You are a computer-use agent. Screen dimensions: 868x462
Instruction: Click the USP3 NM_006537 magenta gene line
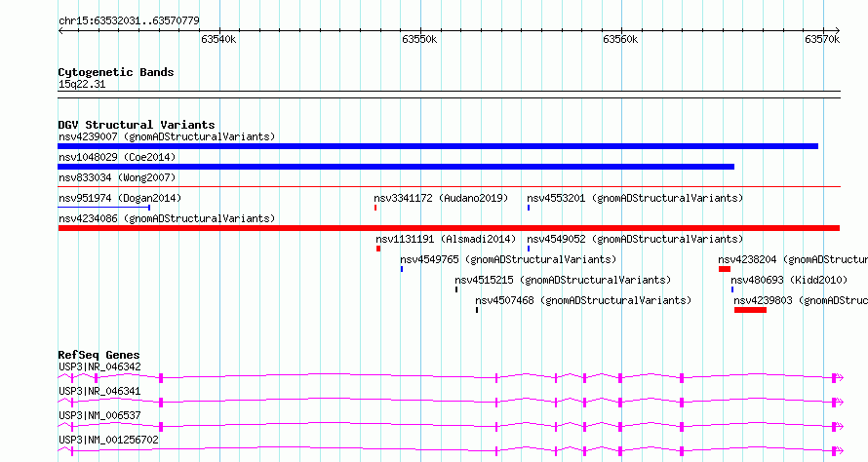click(x=451, y=427)
